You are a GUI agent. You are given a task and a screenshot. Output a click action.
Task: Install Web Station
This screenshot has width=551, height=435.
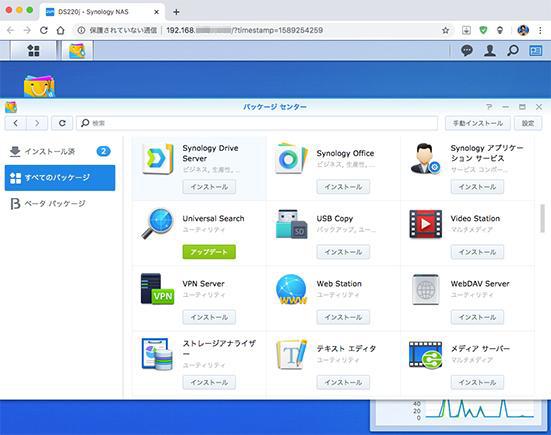click(x=343, y=317)
